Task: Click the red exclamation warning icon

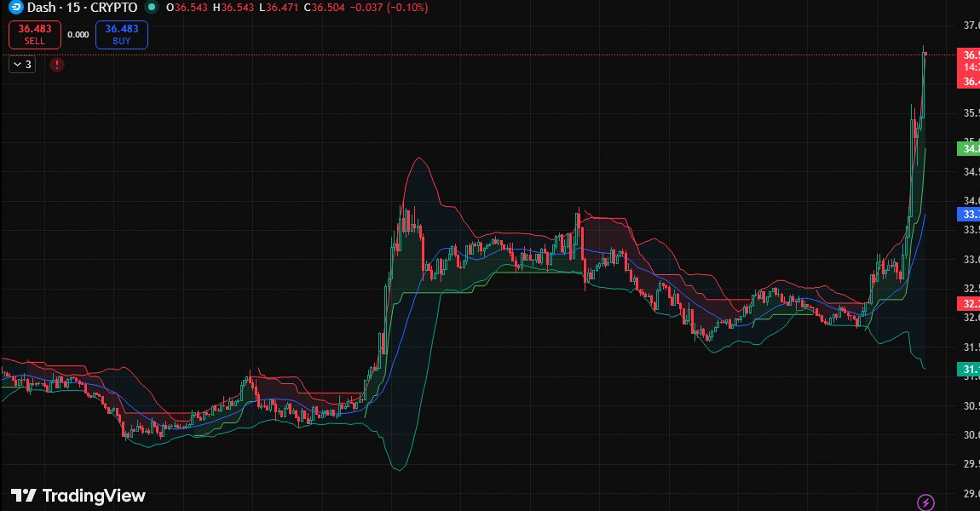Action: tap(57, 64)
